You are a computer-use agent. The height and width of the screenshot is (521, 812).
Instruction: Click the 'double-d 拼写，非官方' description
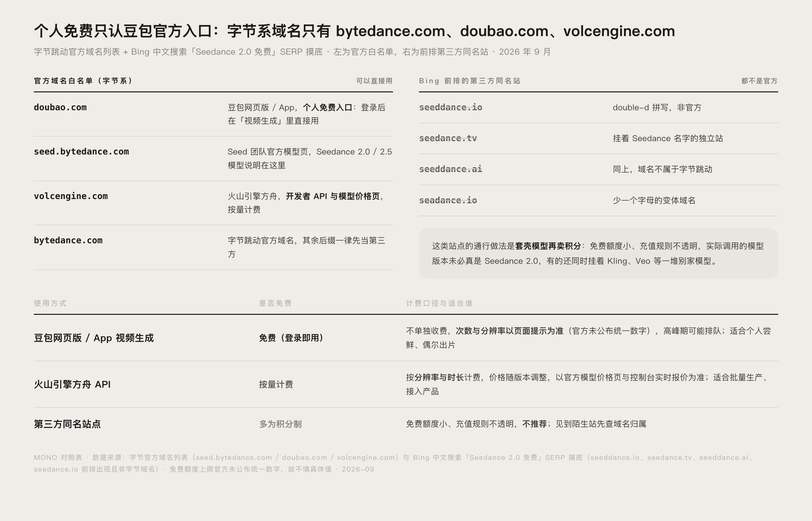[x=657, y=108]
